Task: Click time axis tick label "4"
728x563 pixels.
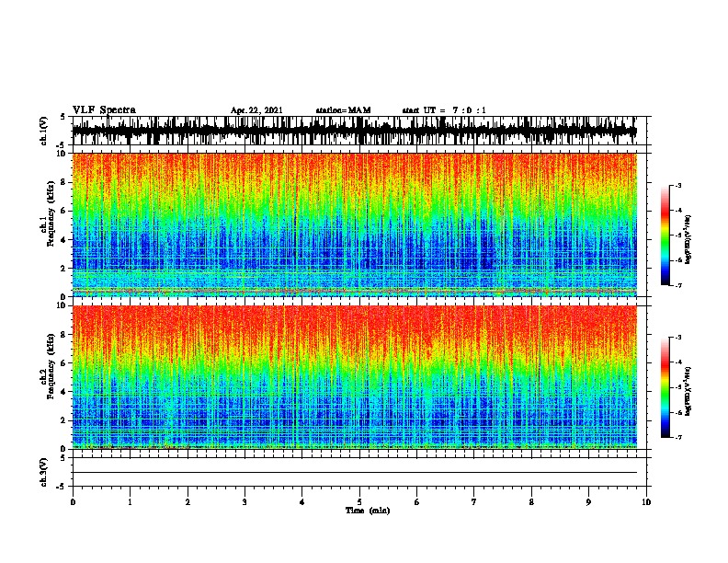Action: (301, 502)
